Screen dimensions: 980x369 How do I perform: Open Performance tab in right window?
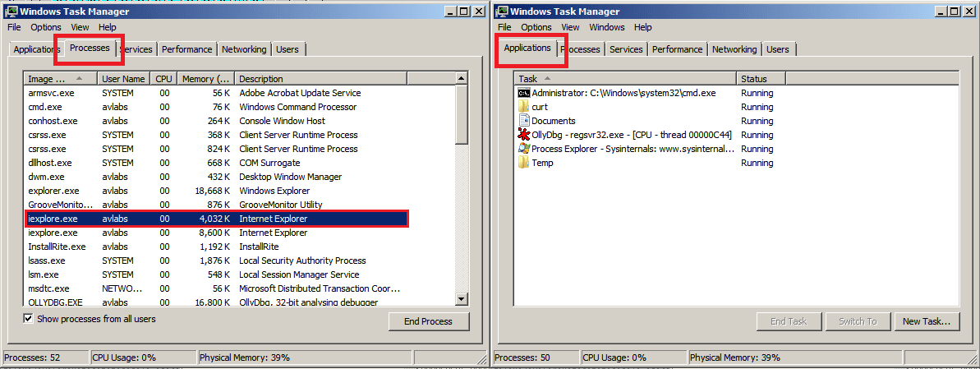pyautogui.click(x=678, y=49)
